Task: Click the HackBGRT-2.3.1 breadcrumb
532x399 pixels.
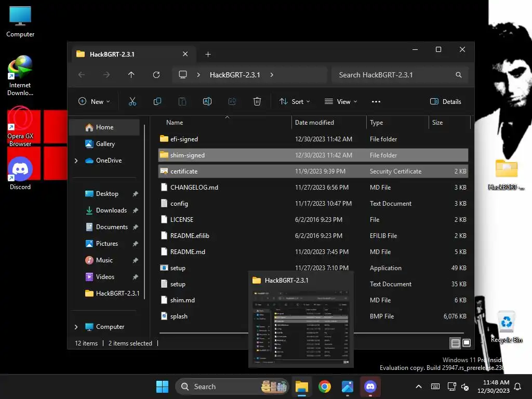Action: (235, 75)
